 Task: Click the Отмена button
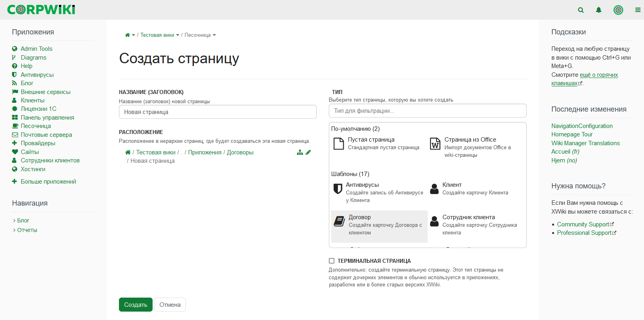[x=170, y=304]
